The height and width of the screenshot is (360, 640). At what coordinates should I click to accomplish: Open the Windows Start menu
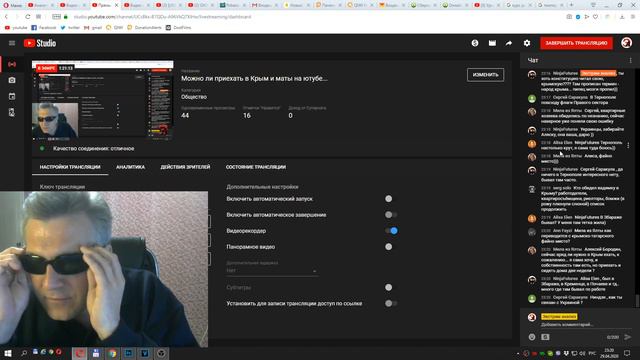point(7,353)
